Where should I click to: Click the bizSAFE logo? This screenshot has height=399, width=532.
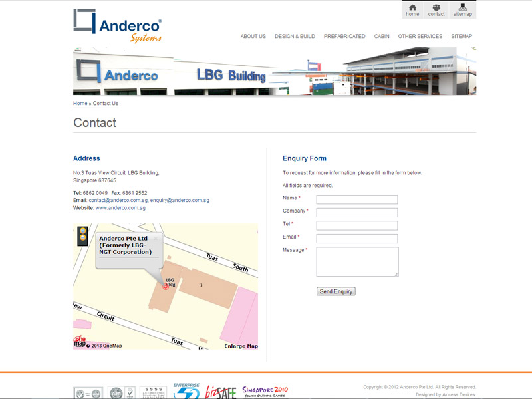[x=221, y=392]
